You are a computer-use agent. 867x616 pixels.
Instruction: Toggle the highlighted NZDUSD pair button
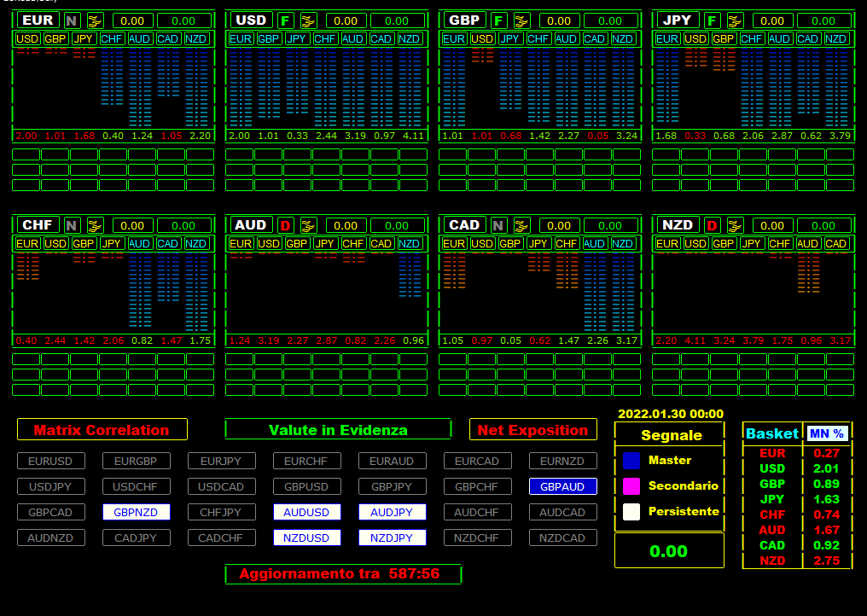[307, 538]
